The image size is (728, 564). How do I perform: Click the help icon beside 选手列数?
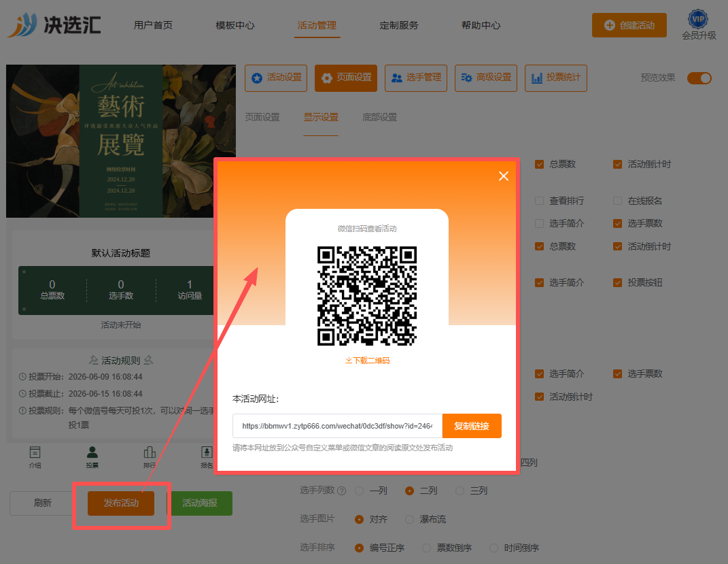pyautogui.click(x=342, y=491)
